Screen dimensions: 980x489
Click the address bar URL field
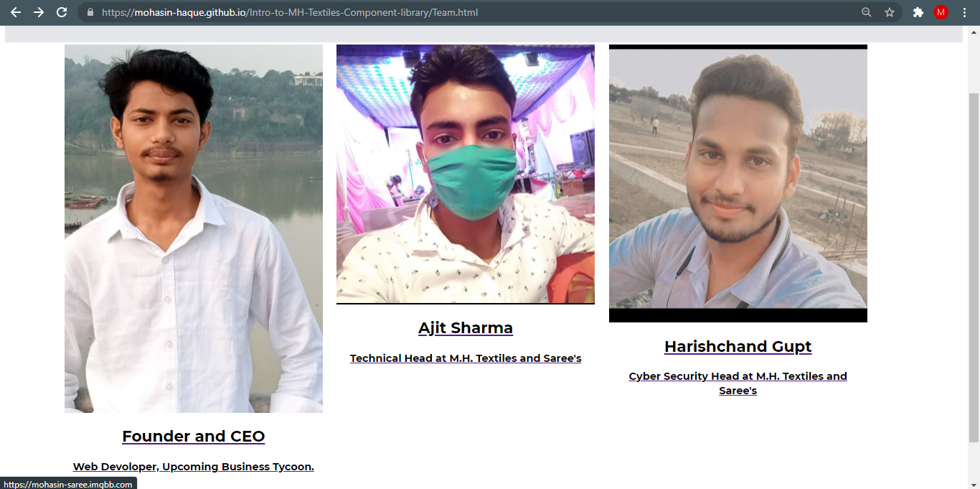(473, 12)
